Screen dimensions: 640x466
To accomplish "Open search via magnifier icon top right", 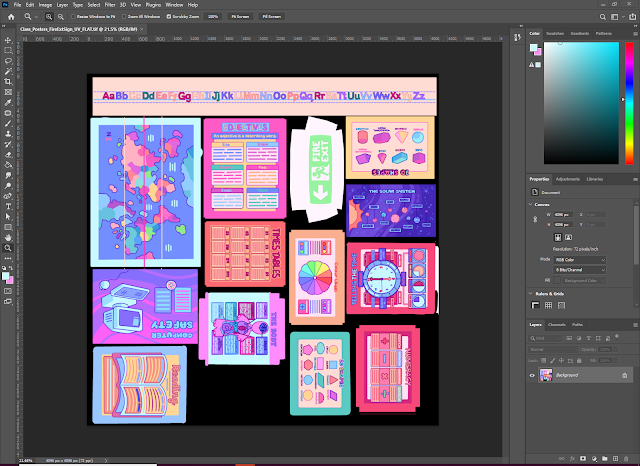I will point(602,17).
